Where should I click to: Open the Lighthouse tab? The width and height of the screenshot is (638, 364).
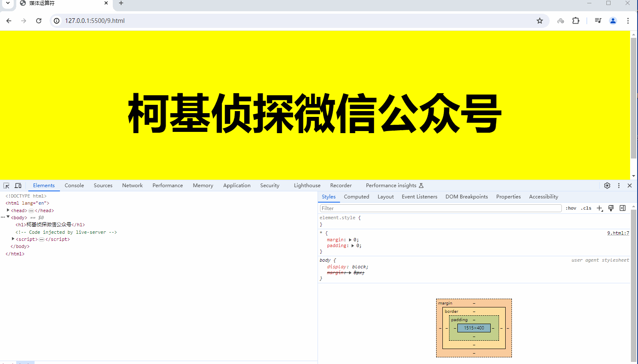307,186
